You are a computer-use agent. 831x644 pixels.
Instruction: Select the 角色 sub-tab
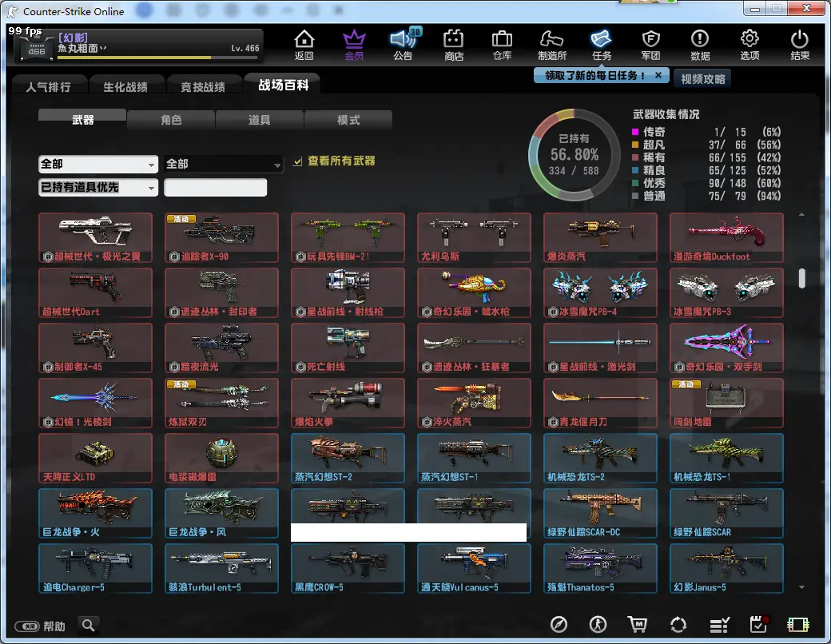coord(171,120)
